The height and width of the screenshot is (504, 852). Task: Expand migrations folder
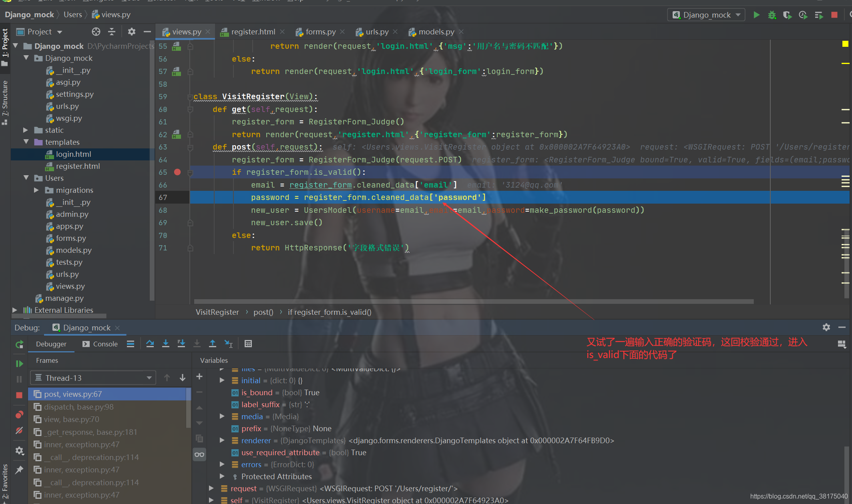[x=36, y=190]
